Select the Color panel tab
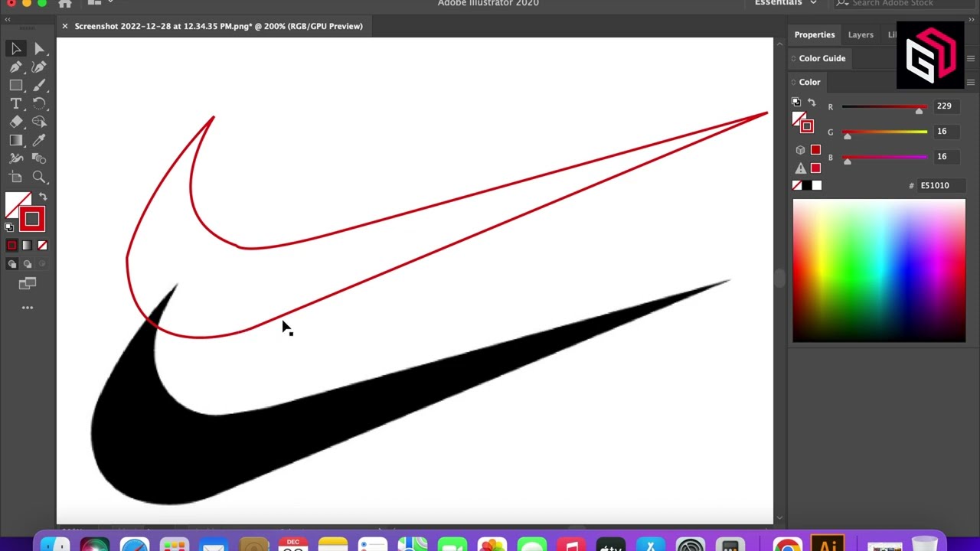This screenshot has height=551, width=980. [x=809, y=82]
